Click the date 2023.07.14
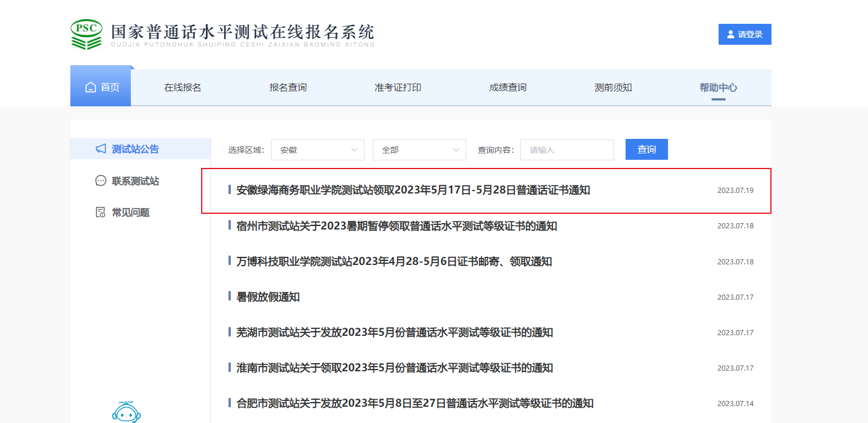This screenshot has width=868, height=423. click(x=735, y=403)
